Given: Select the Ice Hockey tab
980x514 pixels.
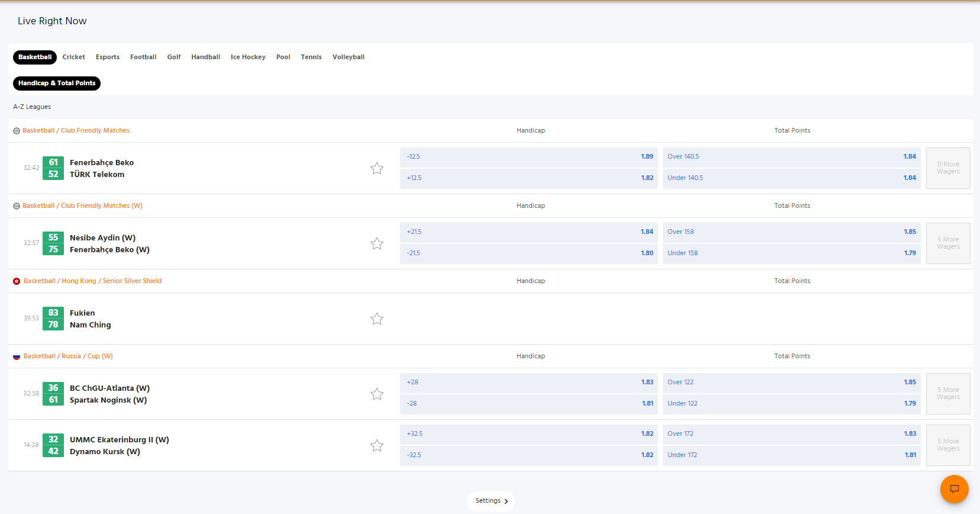Looking at the screenshot, I should (x=248, y=57).
